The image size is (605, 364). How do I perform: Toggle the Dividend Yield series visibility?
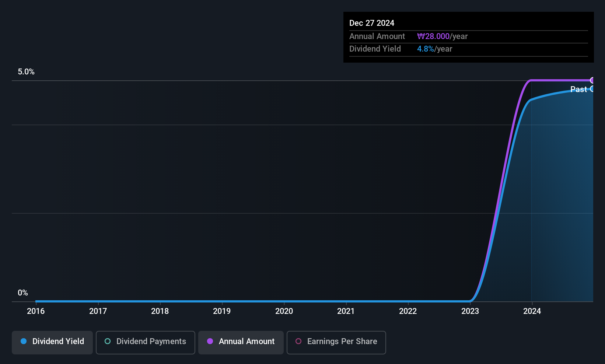tap(52, 342)
